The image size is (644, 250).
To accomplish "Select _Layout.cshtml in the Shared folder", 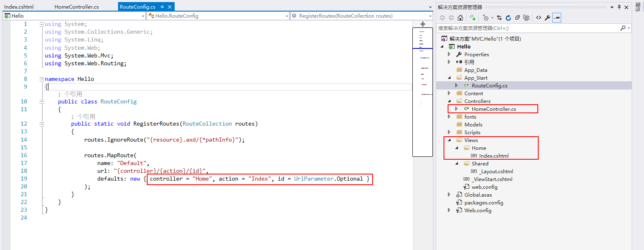I will 497,172.
